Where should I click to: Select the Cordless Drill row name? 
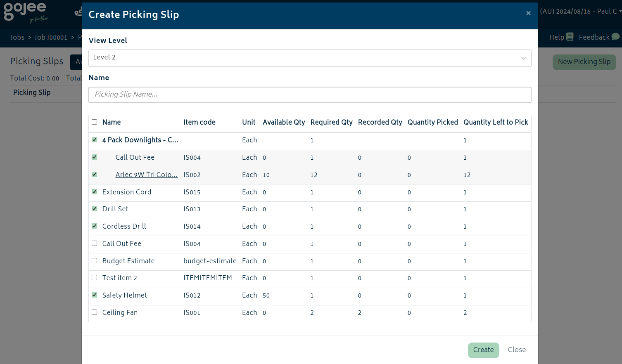(124, 226)
